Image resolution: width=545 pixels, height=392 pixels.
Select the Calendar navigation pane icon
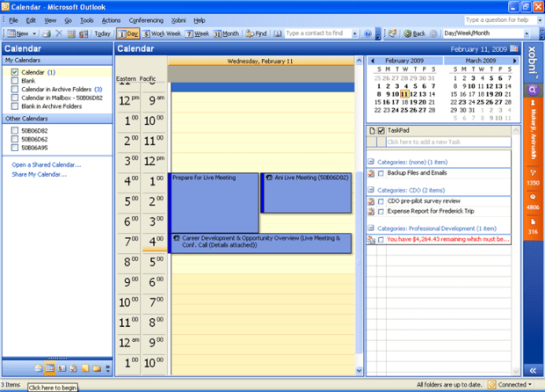pos(50,368)
